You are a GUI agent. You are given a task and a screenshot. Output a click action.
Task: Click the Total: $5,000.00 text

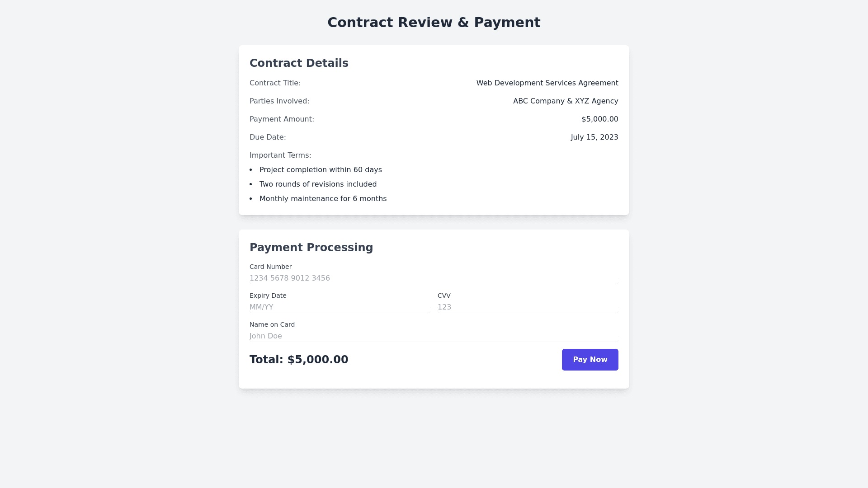click(x=299, y=360)
